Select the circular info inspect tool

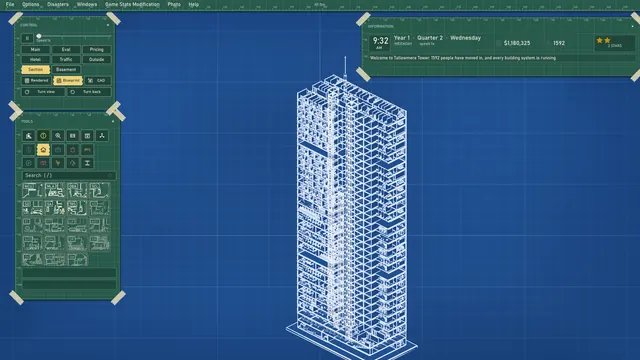43,136
